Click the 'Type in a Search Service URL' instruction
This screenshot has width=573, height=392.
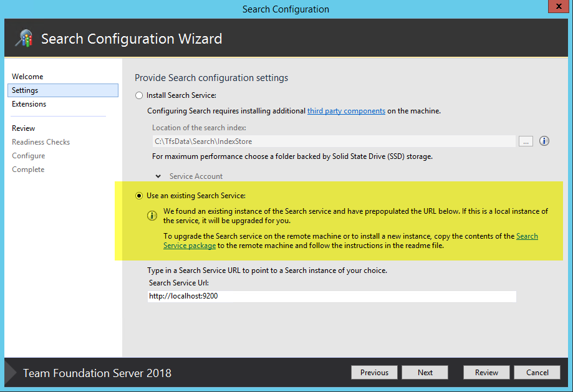(x=267, y=270)
